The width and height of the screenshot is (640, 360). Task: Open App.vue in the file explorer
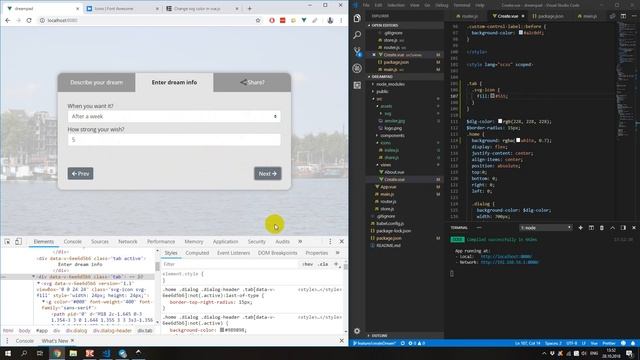pyautogui.click(x=388, y=187)
